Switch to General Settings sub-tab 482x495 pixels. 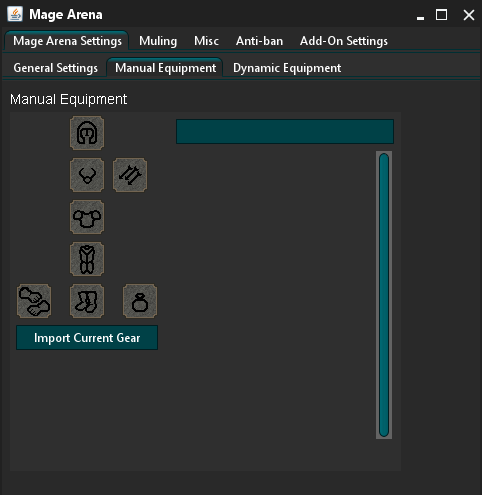(55, 68)
